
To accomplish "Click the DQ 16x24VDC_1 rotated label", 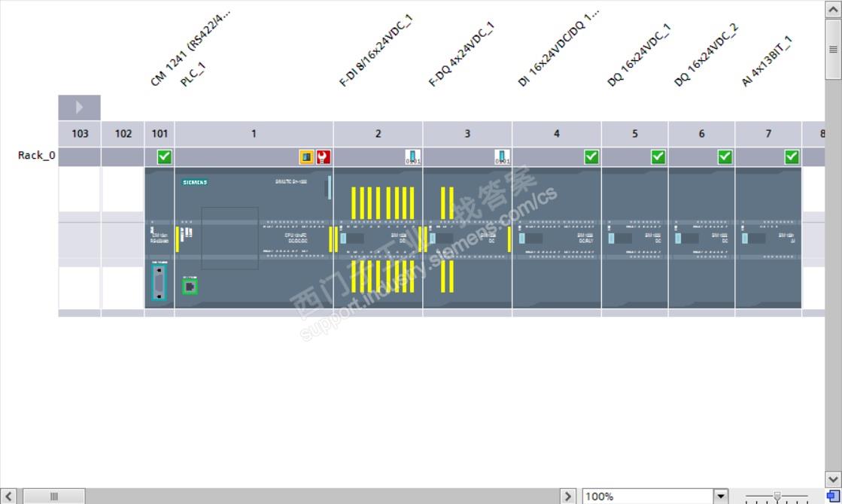I will tap(639, 55).
